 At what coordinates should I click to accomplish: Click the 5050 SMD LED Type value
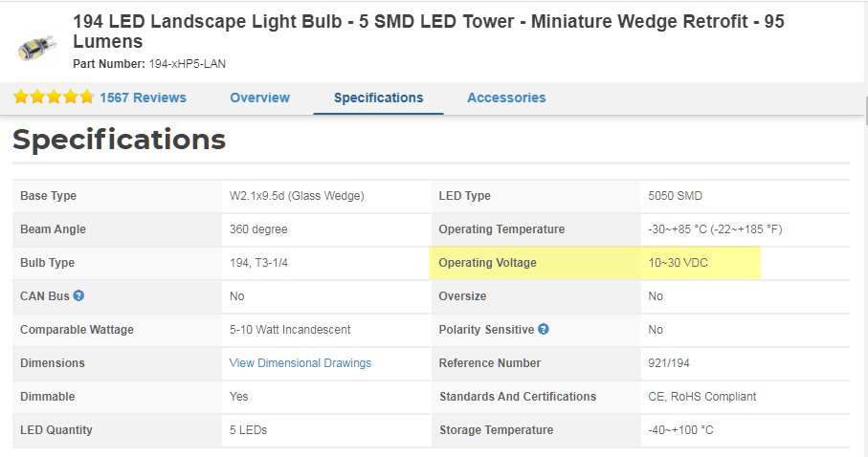[675, 196]
